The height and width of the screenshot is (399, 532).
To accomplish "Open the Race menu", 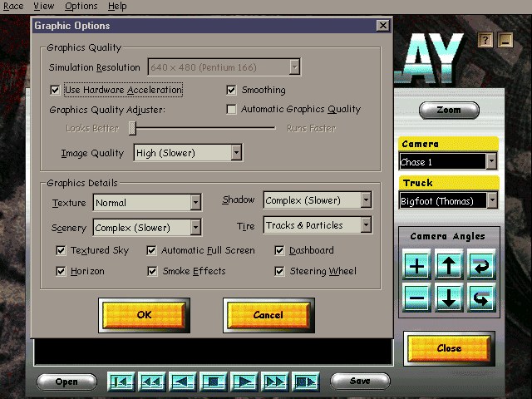I will click(13, 6).
